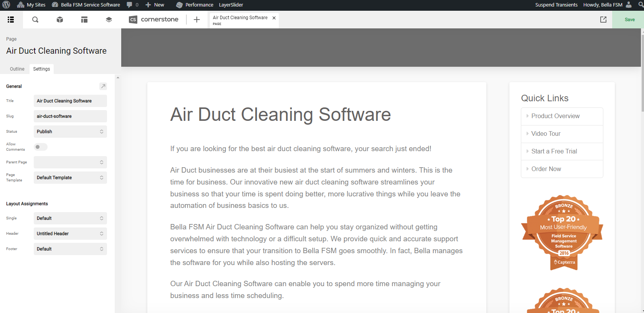Expand the Header layout dropdown
Viewport: 644px width, 313px height.
(70, 234)
